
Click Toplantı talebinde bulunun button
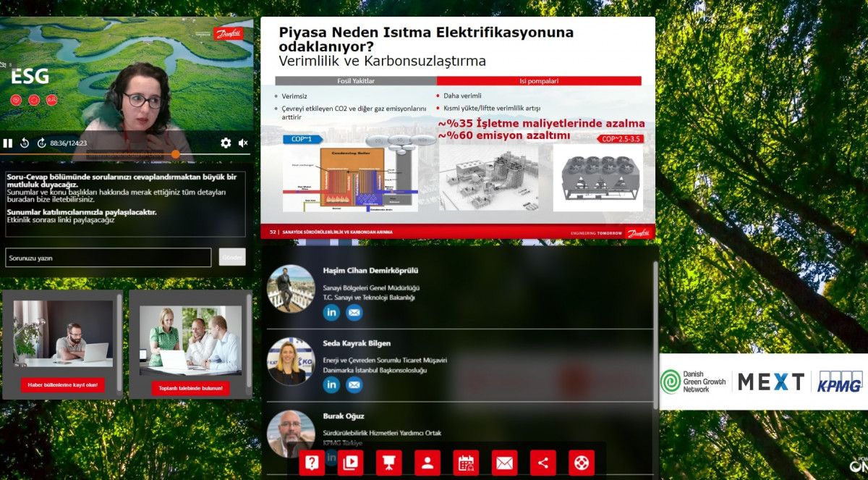pyautogui.click(x=190, y=387)
